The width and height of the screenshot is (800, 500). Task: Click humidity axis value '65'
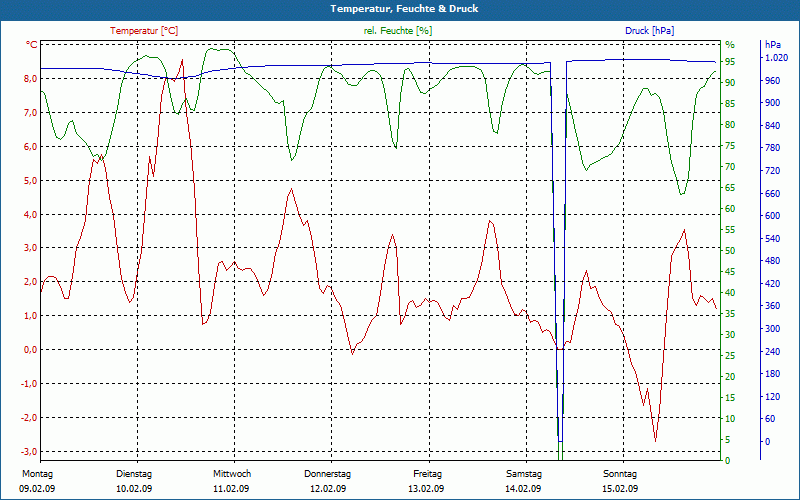click(x=730, y=188)
